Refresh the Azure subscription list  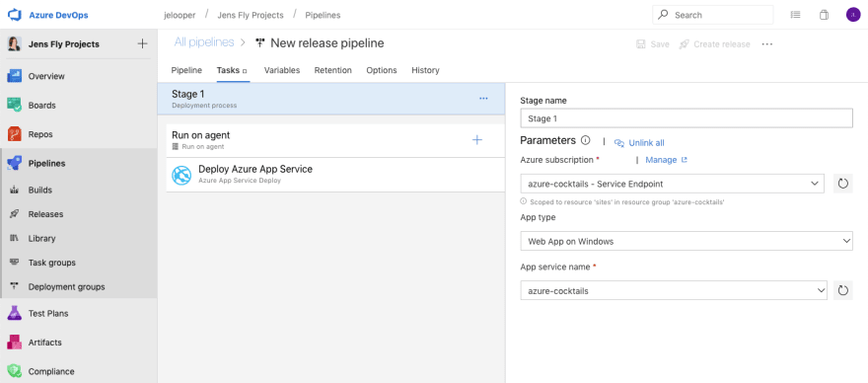pyautogui.click(x=843, y=184)
